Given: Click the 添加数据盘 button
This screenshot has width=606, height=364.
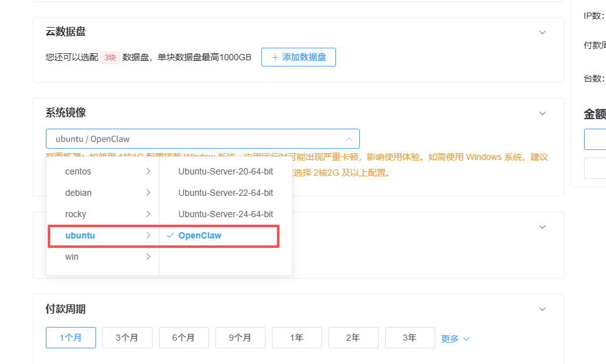Looking at the screenshot, I should click(298, 57).
